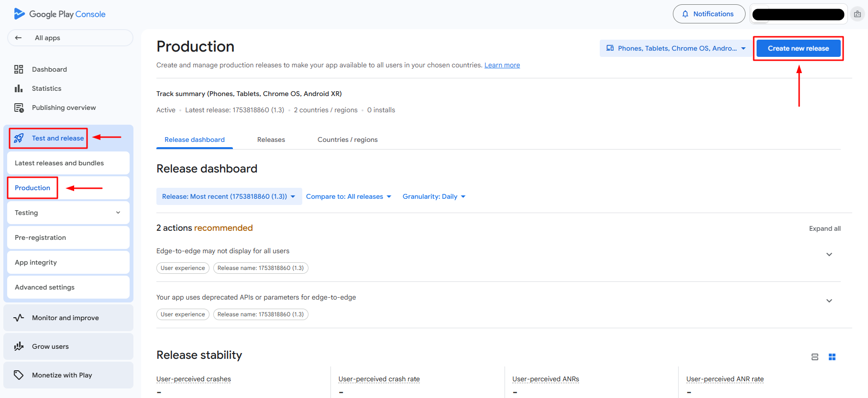Open Pre-registration in the sidebar
The image size is (868, 398).
68,237
